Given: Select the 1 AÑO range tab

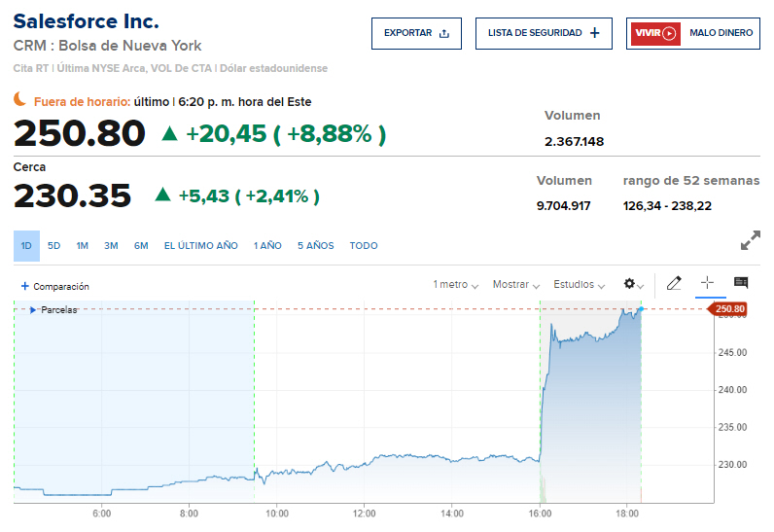Looking at the screenshot, I should point(267,246).
